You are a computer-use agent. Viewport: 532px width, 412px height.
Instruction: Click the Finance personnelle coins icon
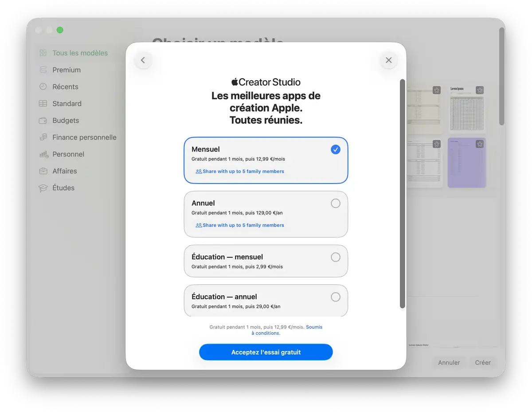[43, 137]
